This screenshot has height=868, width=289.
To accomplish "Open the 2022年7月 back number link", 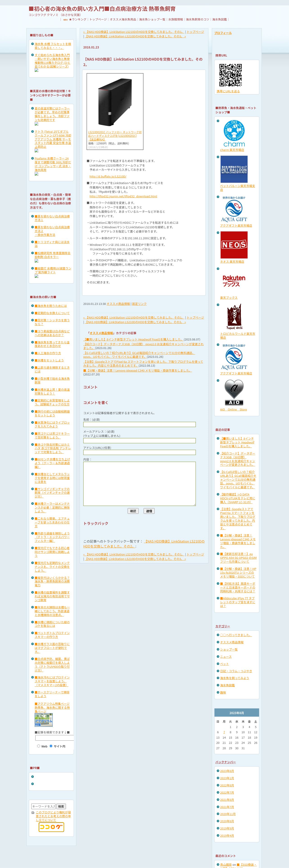I will click(227, 793).
